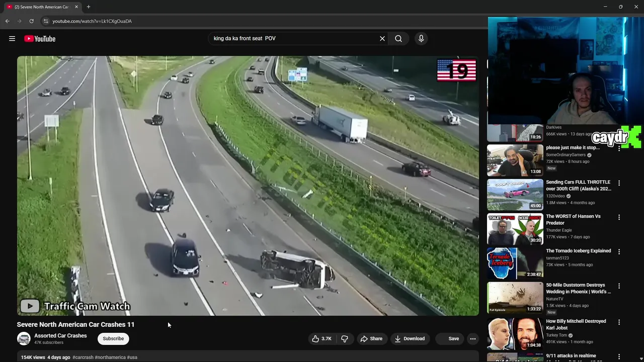Click the #carcrash hashtag
The image size is (644, 362).
[83, 357]
